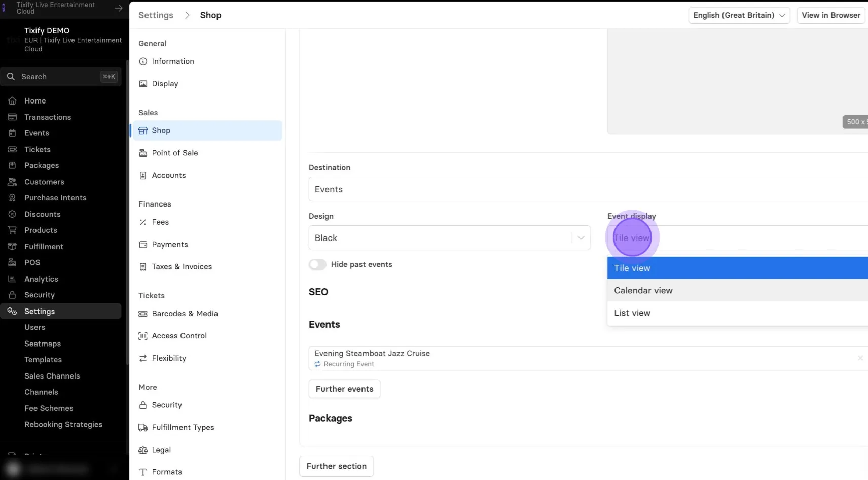Viewport: 868px width, 480px height.
Task: Click the Transactions card icon
Action: coord(12,117)
